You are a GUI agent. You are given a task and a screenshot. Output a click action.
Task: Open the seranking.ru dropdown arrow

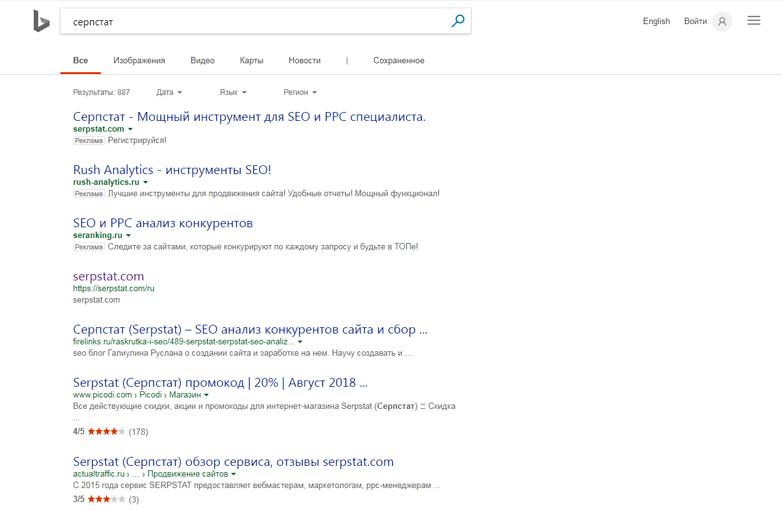(129, 235)
